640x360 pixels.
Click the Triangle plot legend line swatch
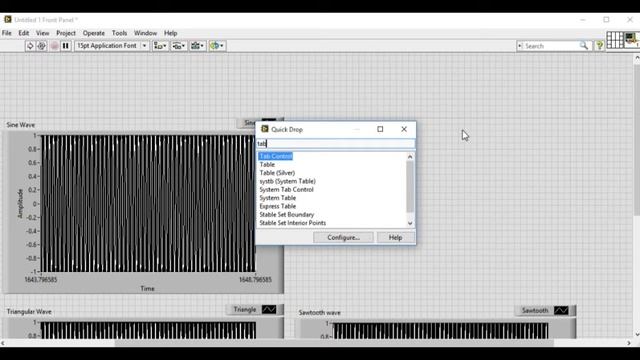click(269, 310)
